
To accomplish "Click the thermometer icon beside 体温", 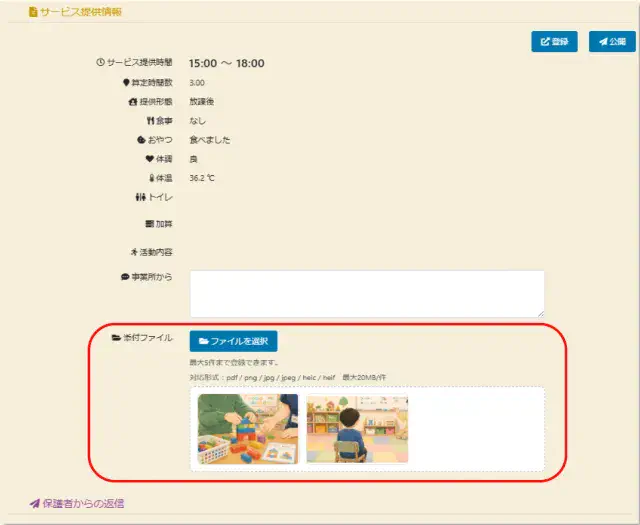I will (x=152, y=178).
